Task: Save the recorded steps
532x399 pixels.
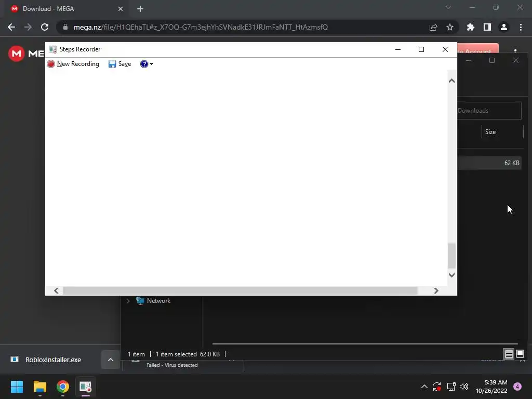Action: (120, 64)
